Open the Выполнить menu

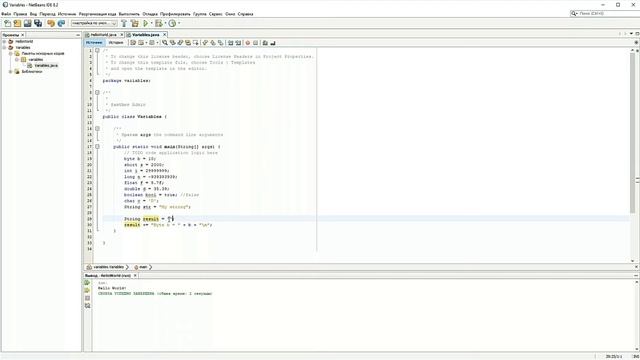[129, 14]
